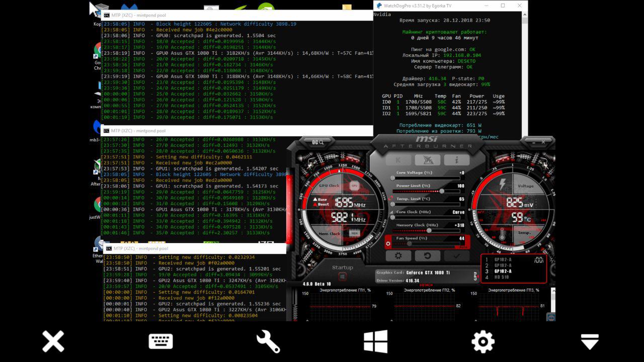The image size is (644, 362).
Task: Click the MEM chip icon on the clock gauge
Action: tap(354, 233)
